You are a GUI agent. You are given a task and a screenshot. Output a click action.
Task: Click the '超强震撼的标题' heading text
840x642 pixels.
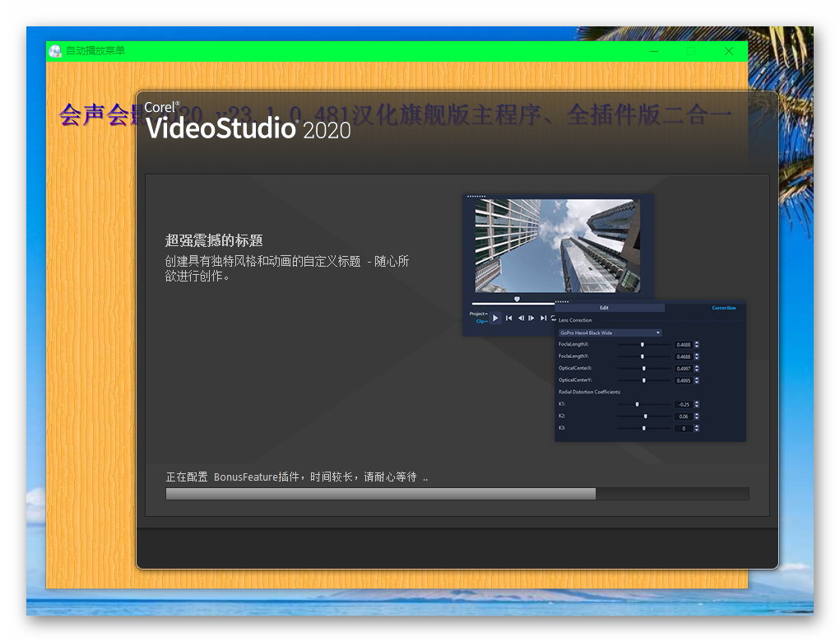[x=214, y=240]
